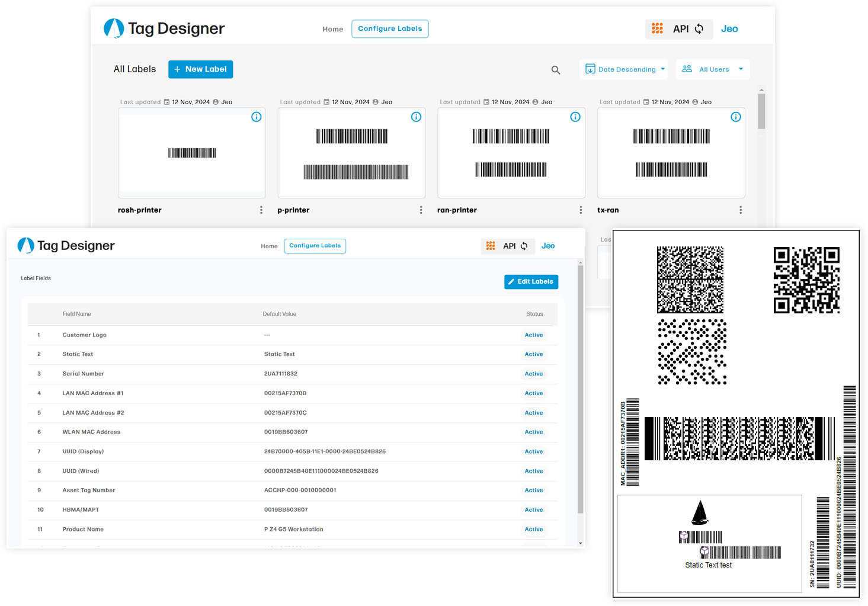Expand the All Users filter dropdown
The image size is (868, 606).
(x=713, y=69)
